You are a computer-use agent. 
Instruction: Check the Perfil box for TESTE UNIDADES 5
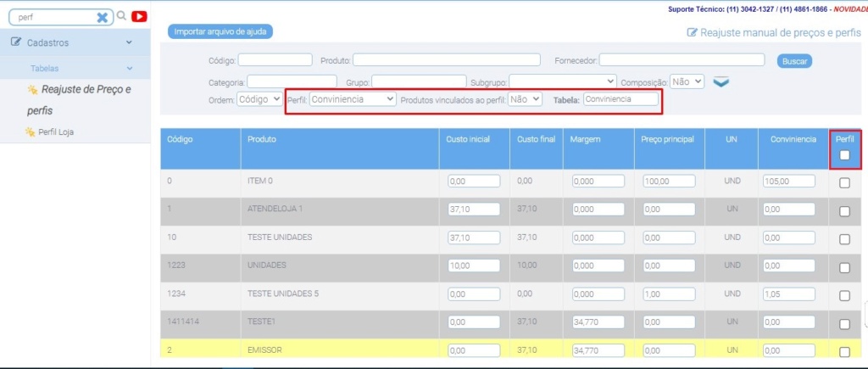click(x=844, y=296)
